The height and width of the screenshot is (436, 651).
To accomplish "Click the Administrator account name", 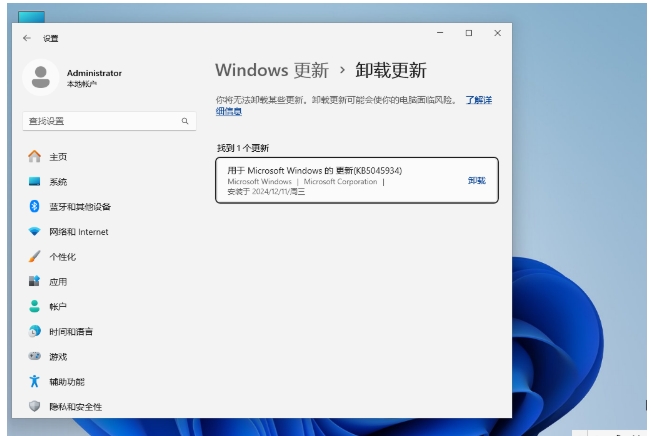I will 94,73.
